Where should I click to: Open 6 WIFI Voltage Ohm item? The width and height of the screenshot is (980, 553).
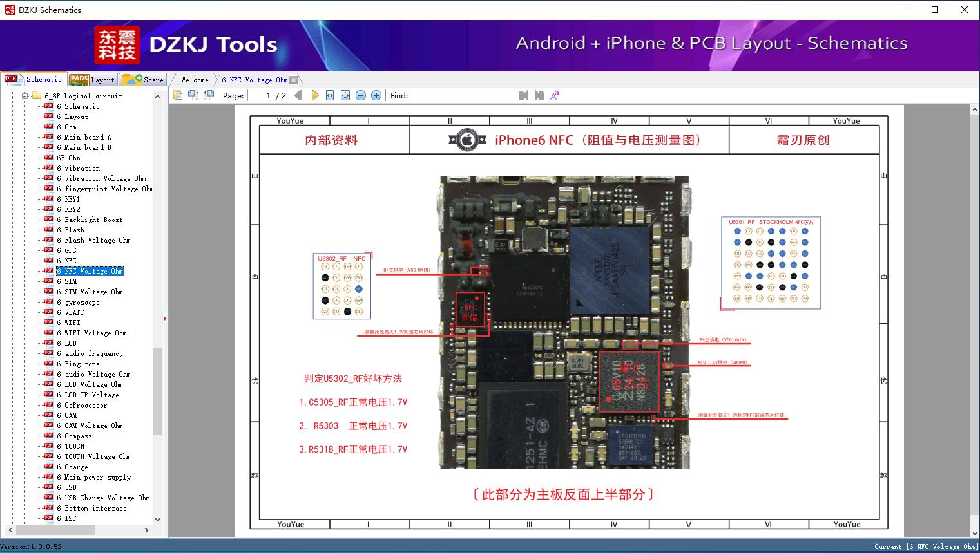point(91,333)
